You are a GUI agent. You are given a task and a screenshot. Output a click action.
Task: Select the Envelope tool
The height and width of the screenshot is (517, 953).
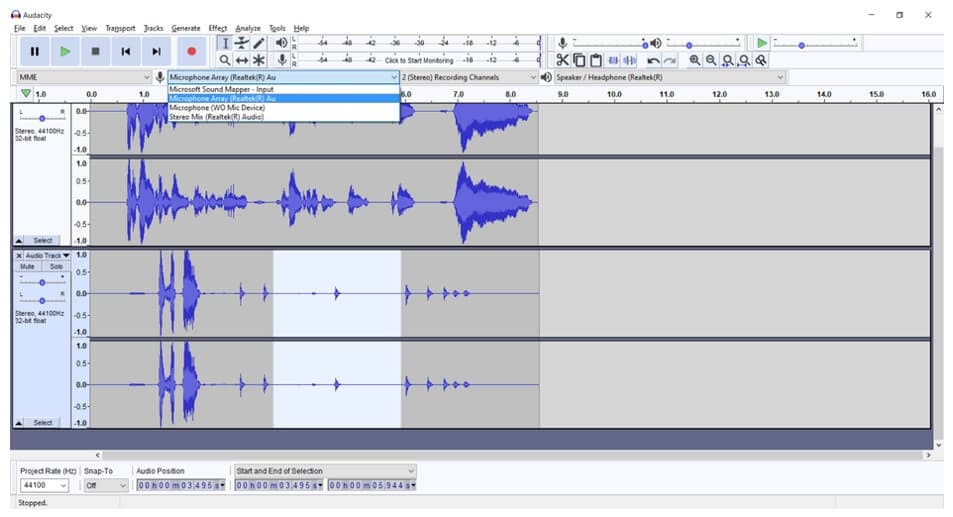click(x=242, y=43)
